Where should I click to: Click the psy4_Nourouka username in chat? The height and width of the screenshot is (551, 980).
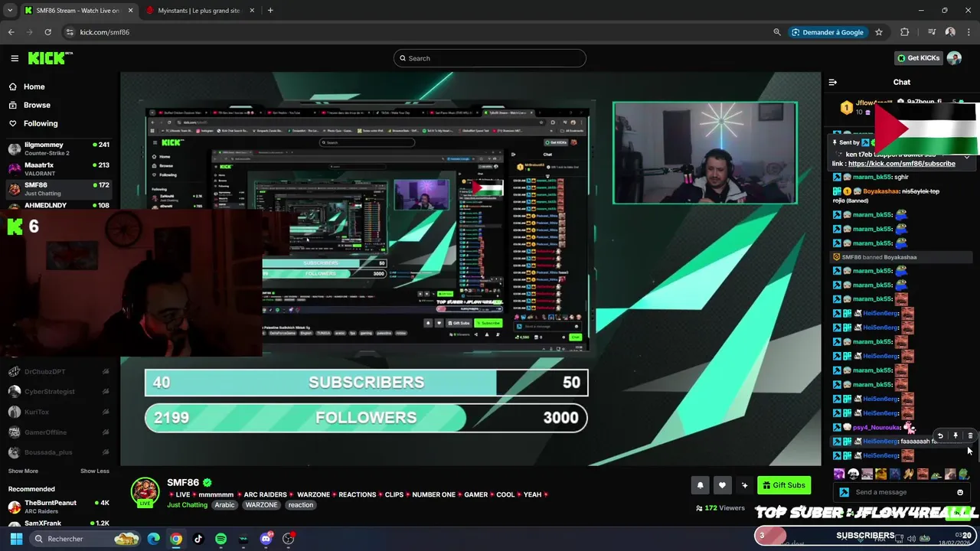click(876, 428)
